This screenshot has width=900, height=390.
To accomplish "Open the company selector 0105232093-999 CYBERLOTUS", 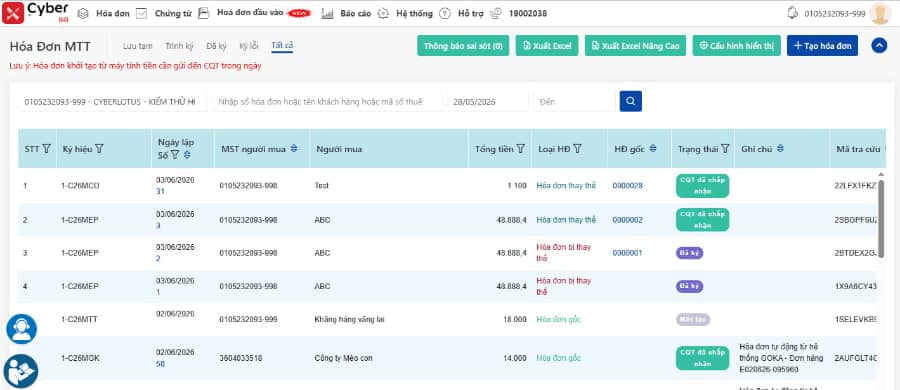I will pos(112,102).
